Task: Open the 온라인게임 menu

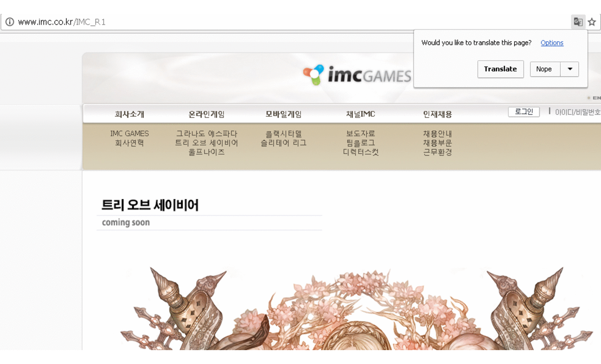Action: click(207, 114)
